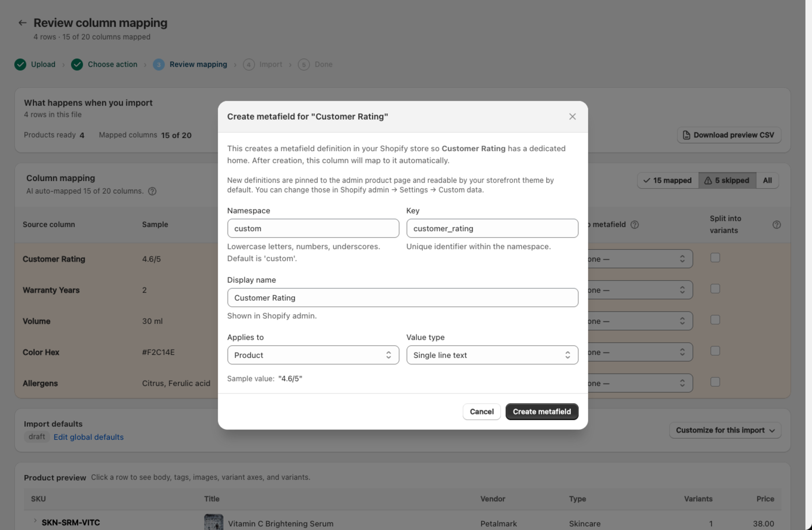Open help icon for Split into variants
Image resolution: width=812 pixels, height=530 pixels.
[x=776, y=224]
